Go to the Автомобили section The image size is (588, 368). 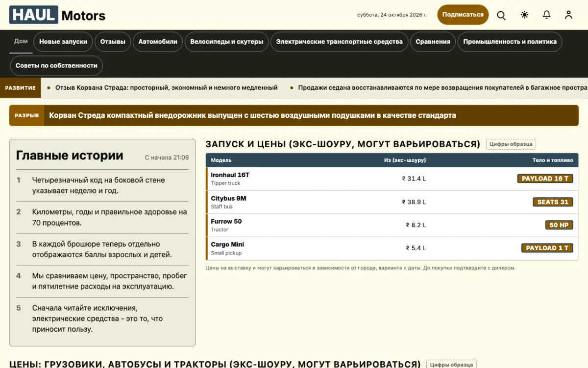[x=158, y=42]
